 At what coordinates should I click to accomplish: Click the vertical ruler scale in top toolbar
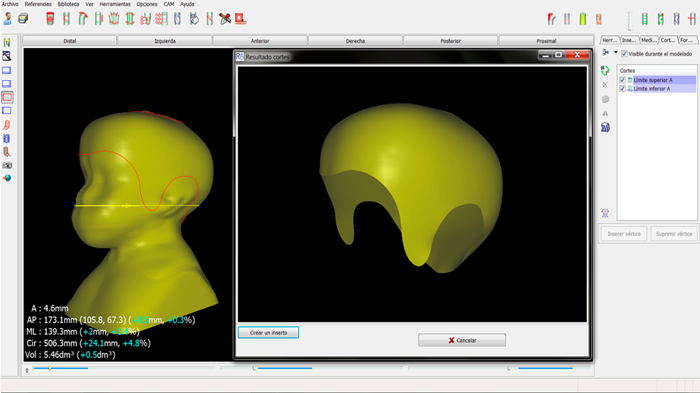629,20
